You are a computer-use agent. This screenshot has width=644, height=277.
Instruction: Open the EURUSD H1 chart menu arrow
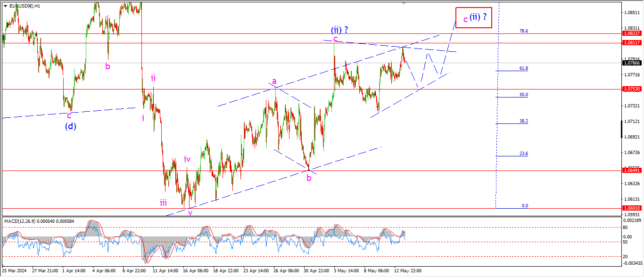pos(6,6)
